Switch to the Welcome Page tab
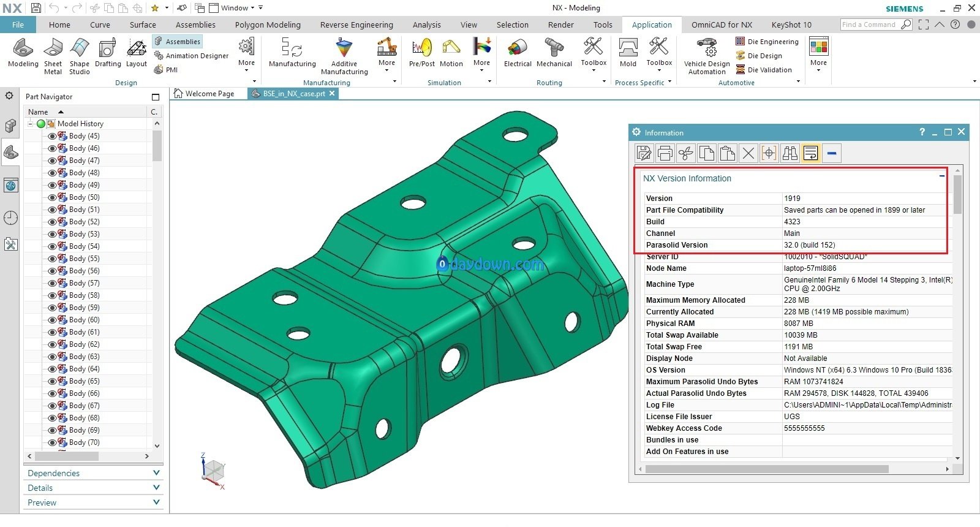The image size is (980, 527). [x=204, y=94]
